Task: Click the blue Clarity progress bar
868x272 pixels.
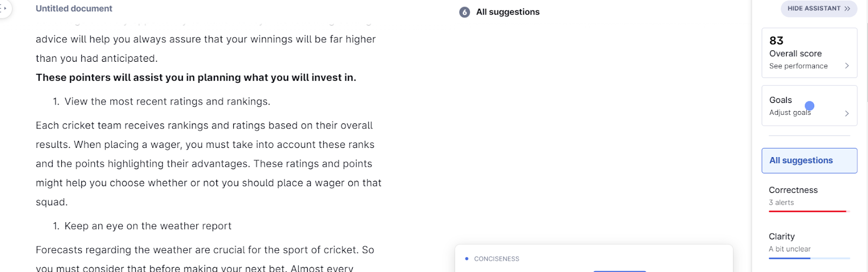Action: [789, 258]
